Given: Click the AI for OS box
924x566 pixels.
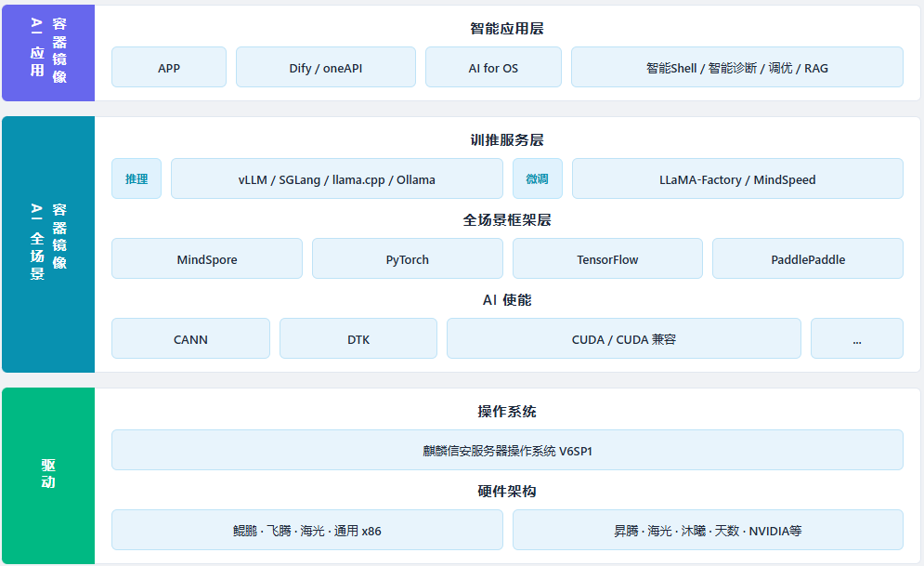Looking at the screenshot, I should coord(493,67).
